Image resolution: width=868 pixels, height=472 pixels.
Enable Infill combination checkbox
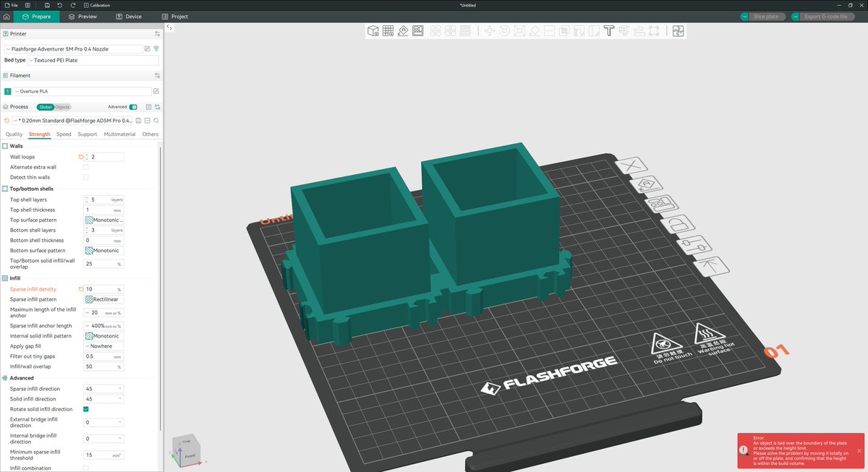click(x=86, y=468)
